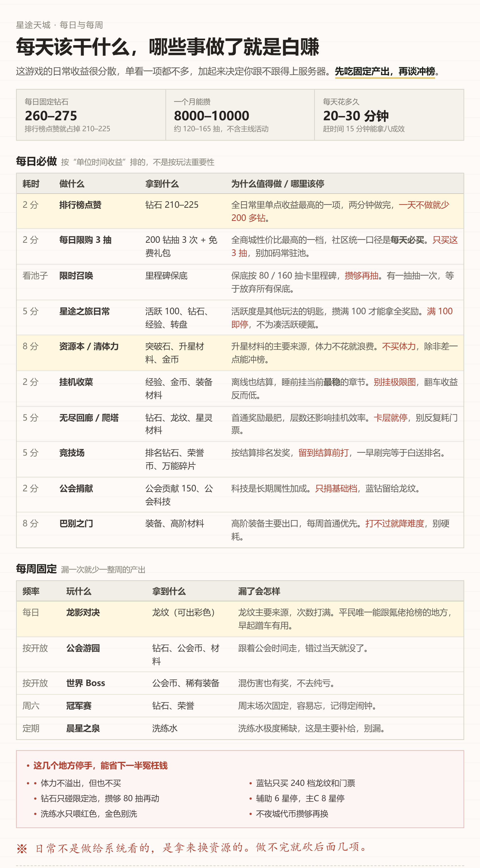Select the 巴别之门 row name
480x868 pixels.
click(76, 524)
